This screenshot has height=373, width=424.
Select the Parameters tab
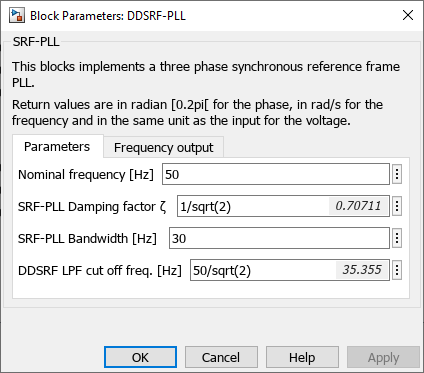pos(57,146)
